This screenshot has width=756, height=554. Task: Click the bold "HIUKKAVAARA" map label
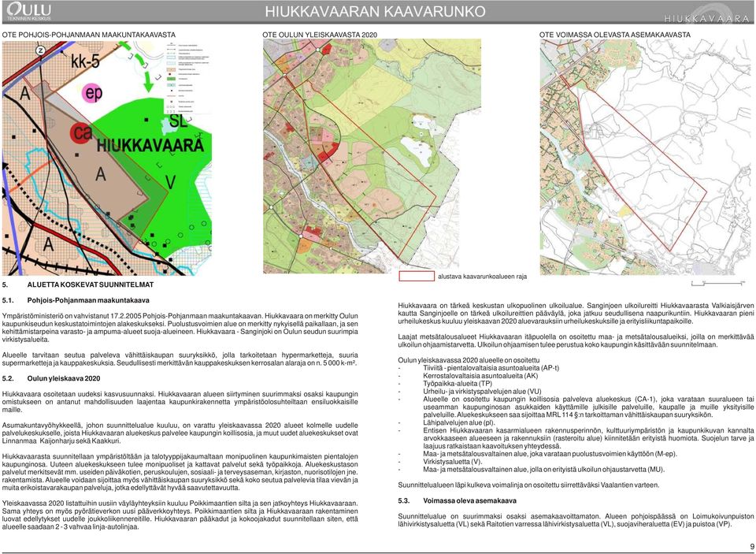[x=150, y=145]
